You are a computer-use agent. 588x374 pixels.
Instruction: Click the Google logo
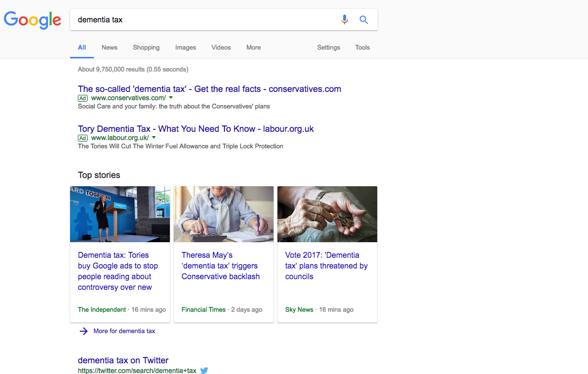click(33, 20)
